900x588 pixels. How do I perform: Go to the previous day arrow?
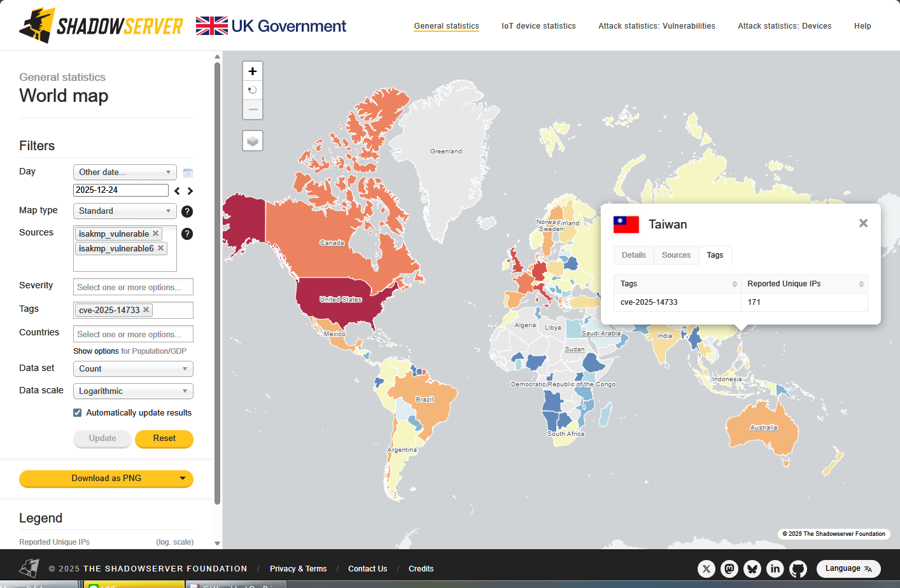click(x=177, y=191)
